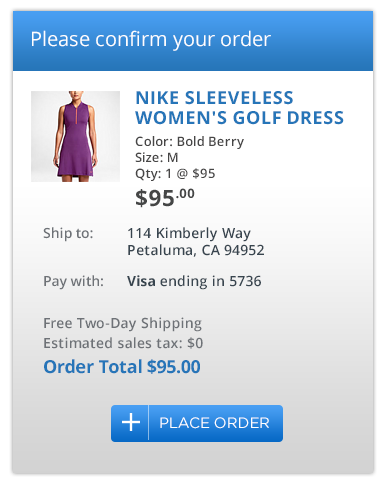Click Free Two-Day Shipping text
This screenshot has width=384, height=492.
point(122,323)
